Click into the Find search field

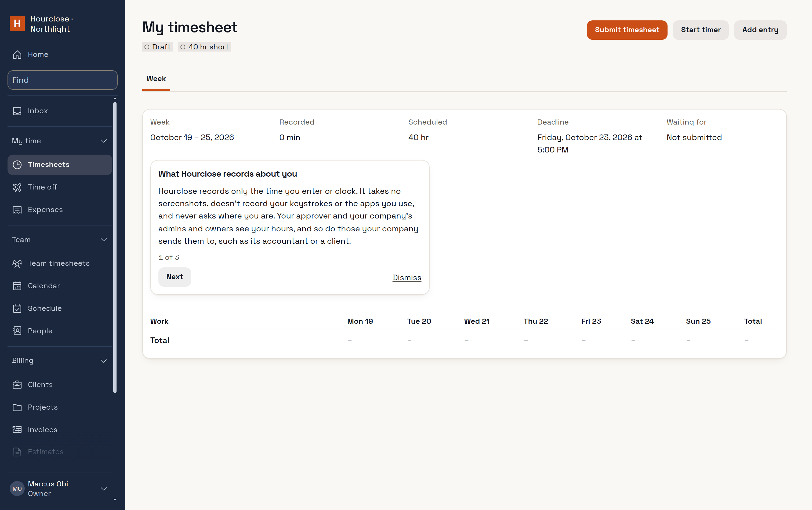coord(62,80)
